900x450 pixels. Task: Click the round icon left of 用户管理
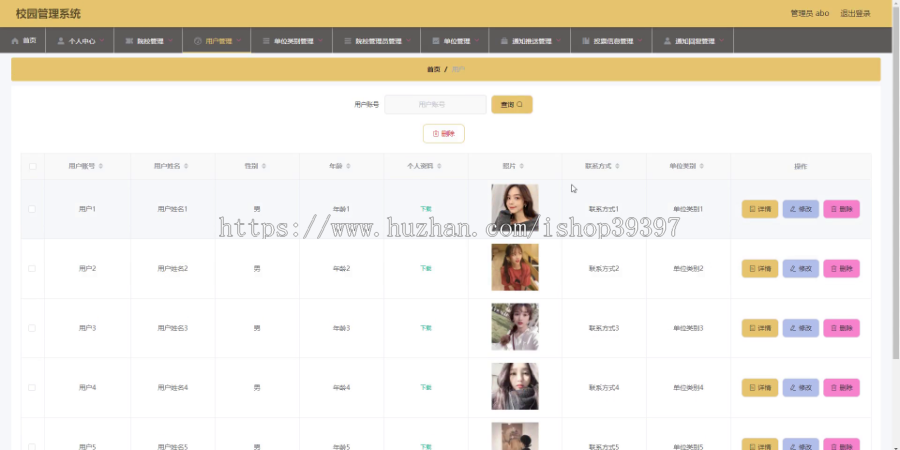pos(198,41)
